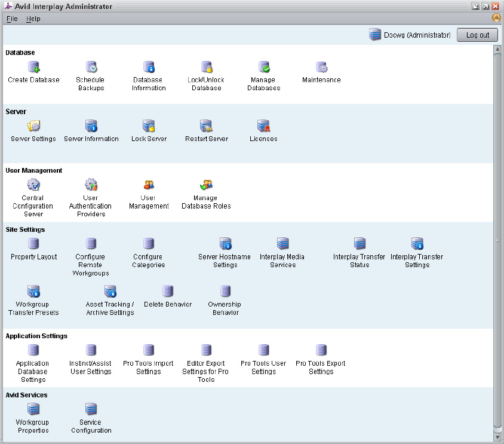
Task: Open Property Layout settings
Action: pyautogui.click(x=33, y=244)
